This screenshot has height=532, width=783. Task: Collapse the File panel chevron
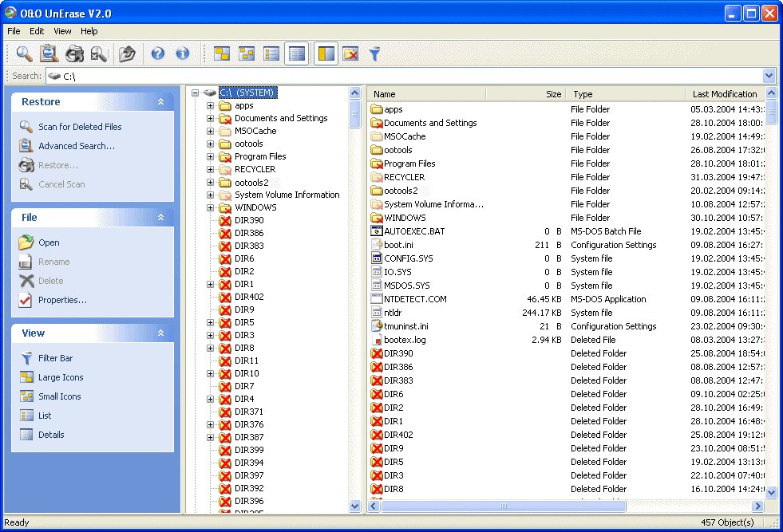160,218
